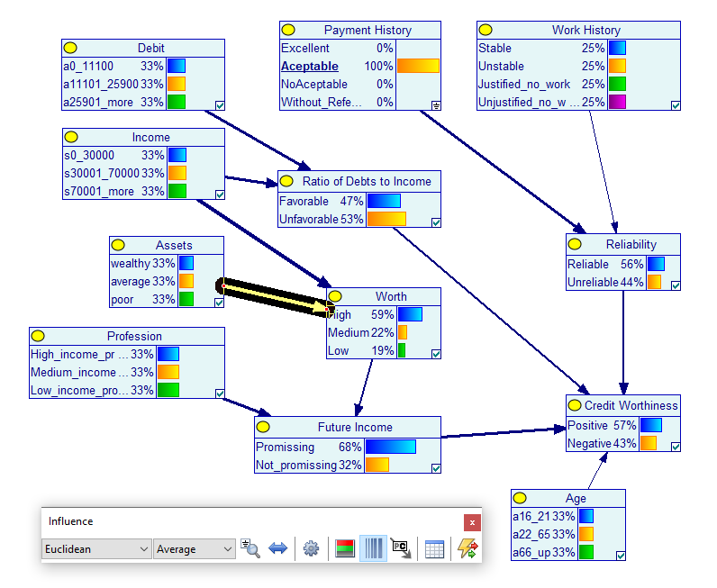
Task: Click the lightning bolt update icon
Action: [467, 548]
